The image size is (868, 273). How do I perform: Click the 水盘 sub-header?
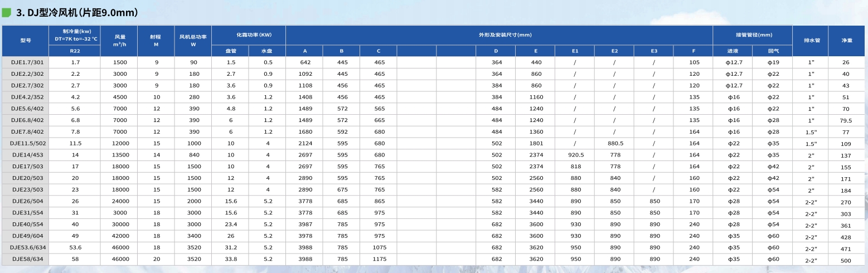(x=268, y=51)
